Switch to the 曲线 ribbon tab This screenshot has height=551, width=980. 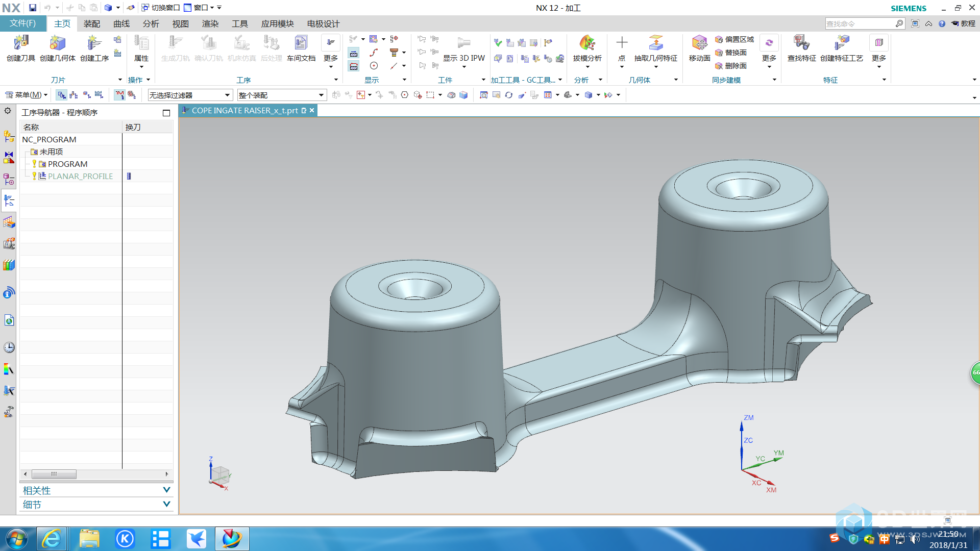[121, 24]
